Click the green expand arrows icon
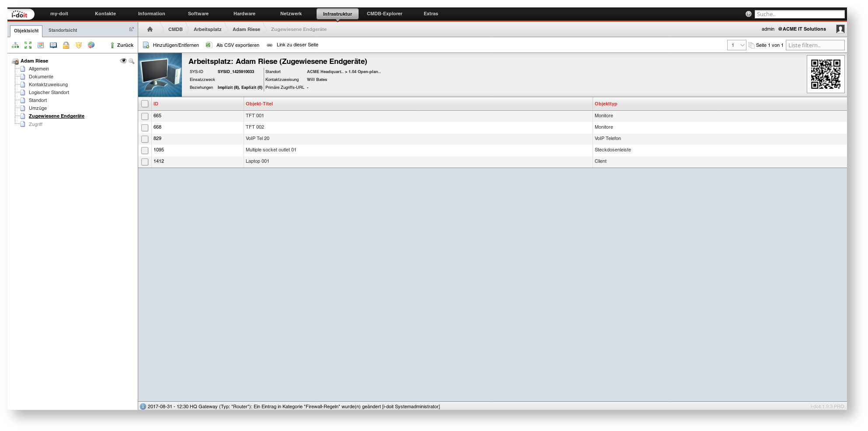Image resolution: width=868 pixels, height=431 pixels. tap(28, 45)
